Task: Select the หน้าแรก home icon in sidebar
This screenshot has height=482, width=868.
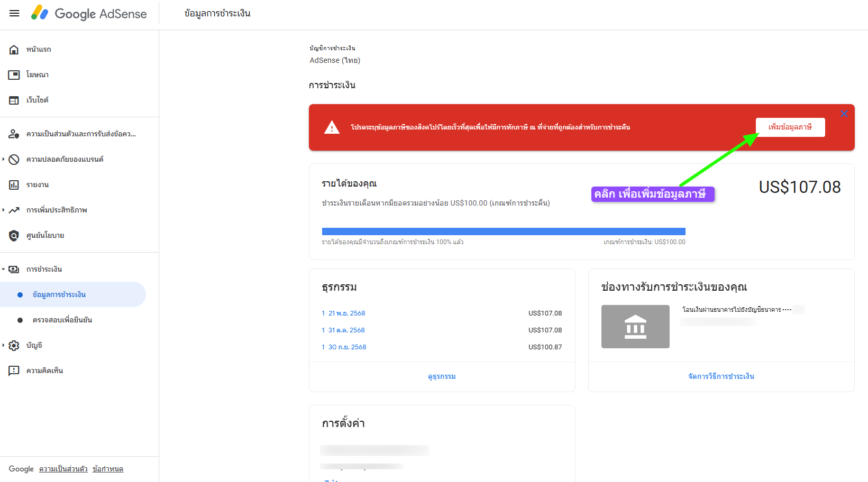Action: (x=14, y=49)
